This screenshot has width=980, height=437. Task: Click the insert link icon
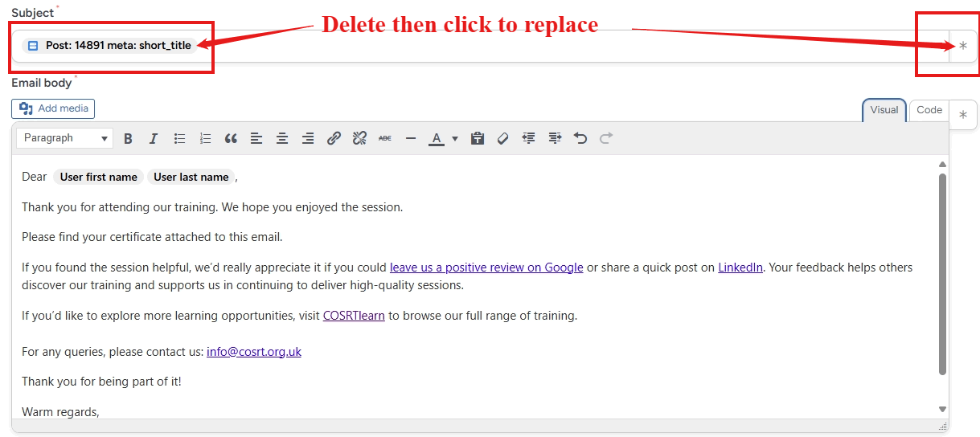334,138
